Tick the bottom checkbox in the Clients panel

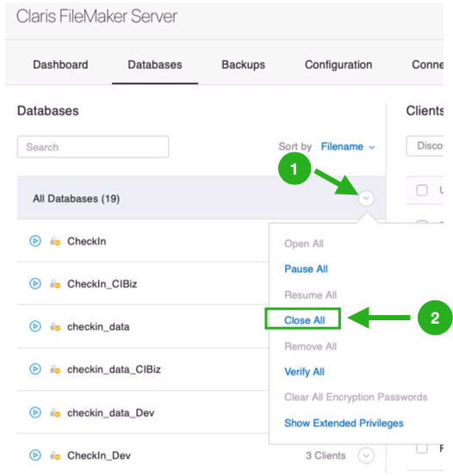click(x=422, y=448)
